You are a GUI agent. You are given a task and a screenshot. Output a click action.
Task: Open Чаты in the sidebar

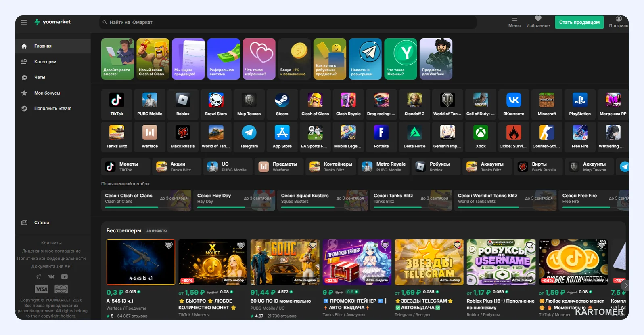[53, 77]
